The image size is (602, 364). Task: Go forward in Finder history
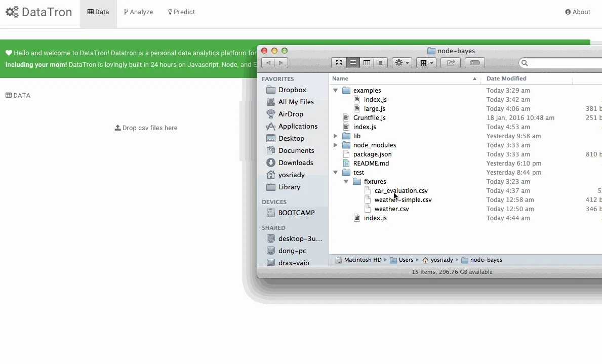(x=281, y=63)
